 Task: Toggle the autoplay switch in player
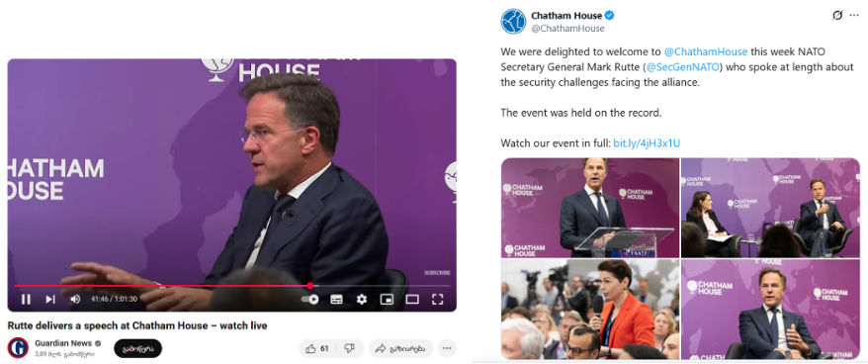[x=310, y=299]
